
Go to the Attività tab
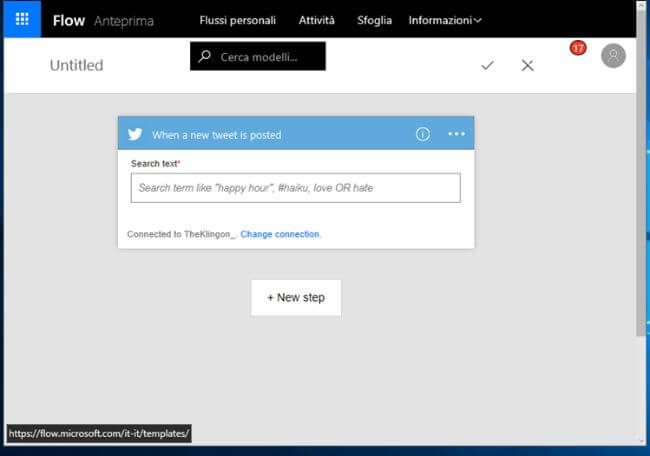pyautogui.click(x=317, y=20)
